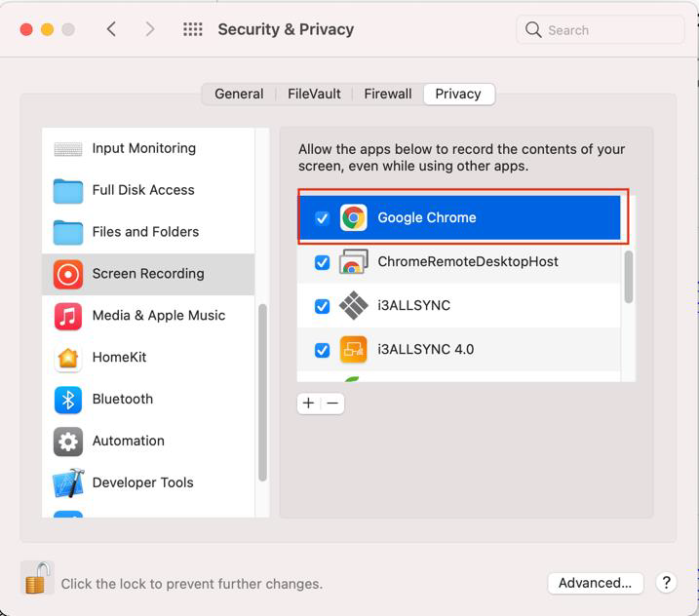Toggle the ChromeRemoteDesktopHost checkbox
Image resolution: width=699 pixels, height=616 pixels.
click(323, 262)
